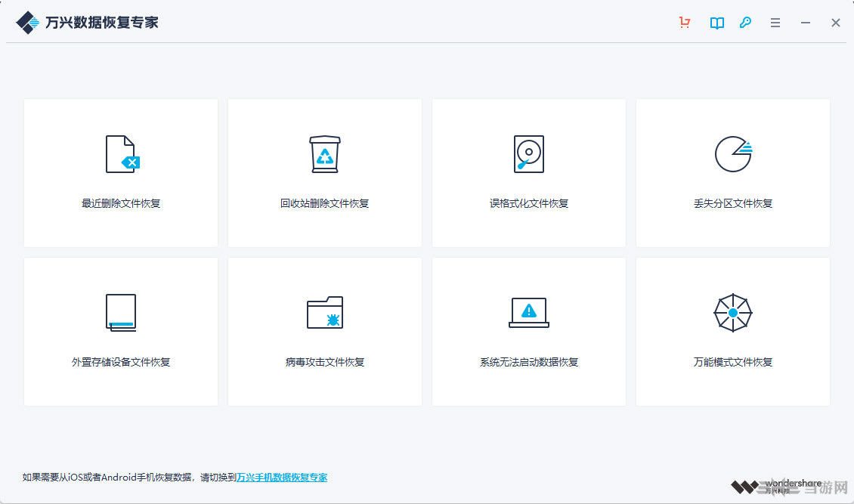The image size is (854, 504).
Task: Click the Wondershare diamond logo in title bar
Action: pyautogui.click(x=27, y=23)
